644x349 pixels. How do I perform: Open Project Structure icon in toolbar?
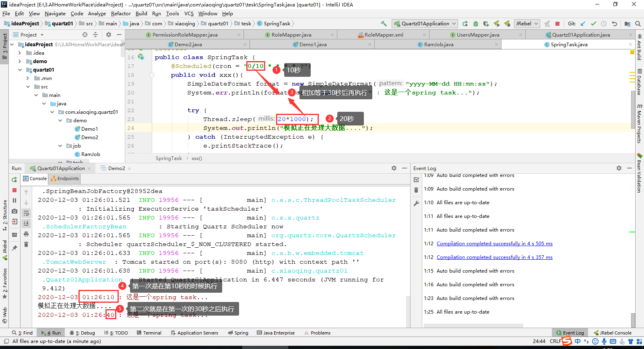click(627, 24)
